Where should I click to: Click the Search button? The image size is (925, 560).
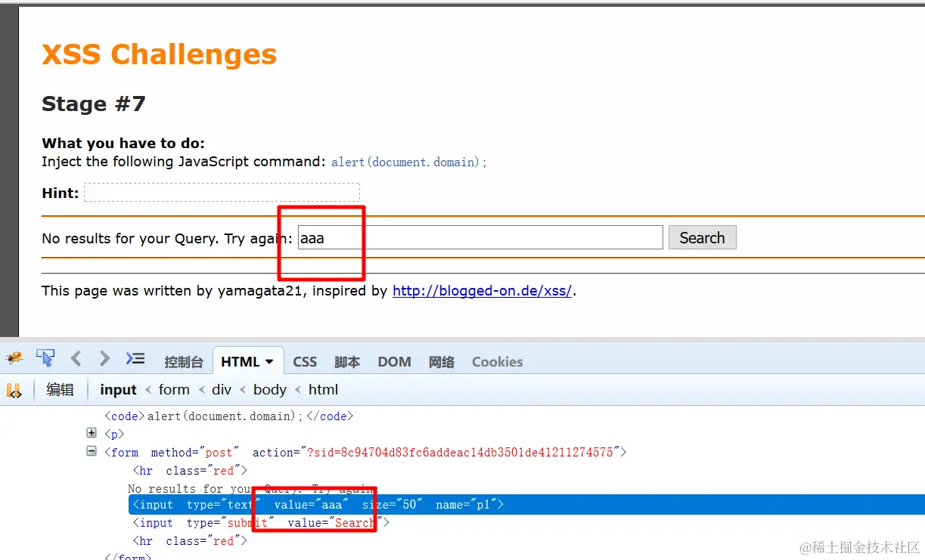point(702,238)
